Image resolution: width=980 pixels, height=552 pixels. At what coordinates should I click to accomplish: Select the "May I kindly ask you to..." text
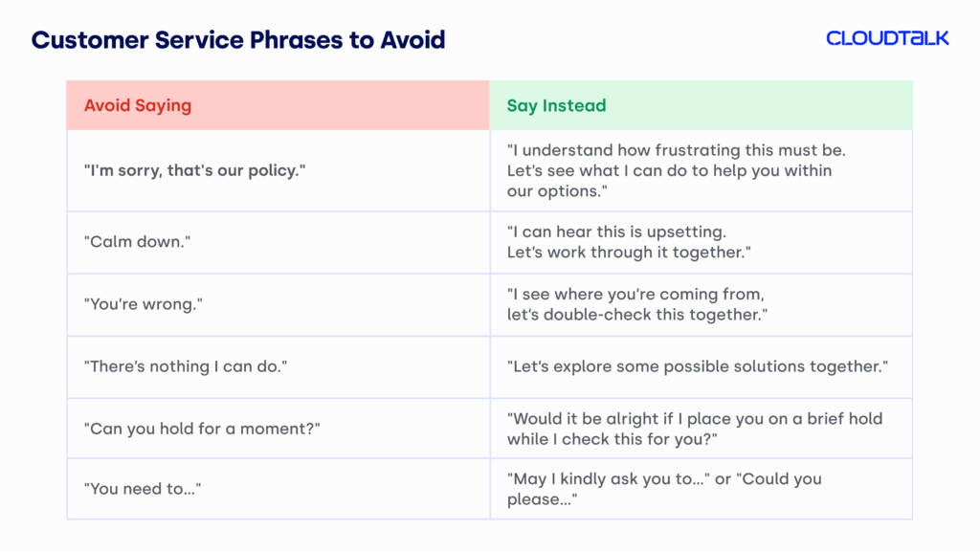pyautogui.click(x=614, y=479)
